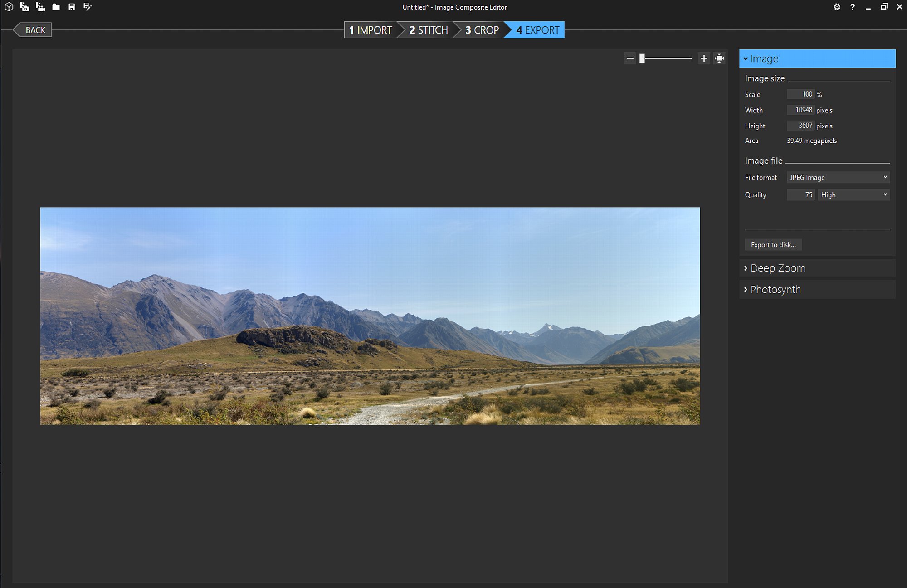The height and width of the screenshot is (588, 907).
Task: Collapse the Image section header
Action: pos(817,58)
